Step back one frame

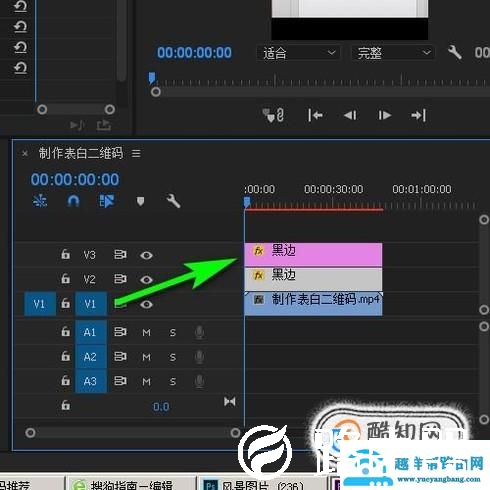coord(350,116)
